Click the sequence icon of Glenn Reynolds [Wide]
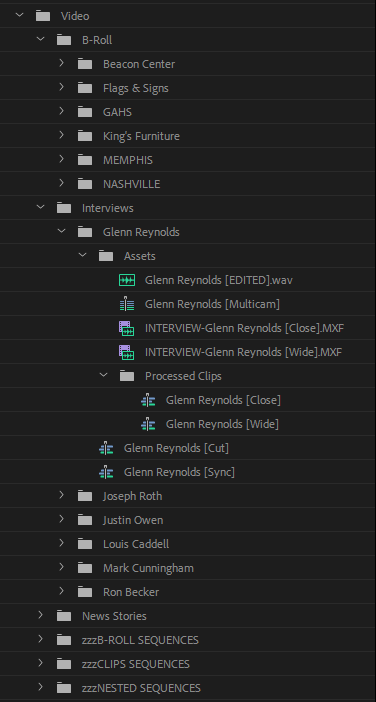This screenshot has width=376, height=702. [x=148, y=424]
